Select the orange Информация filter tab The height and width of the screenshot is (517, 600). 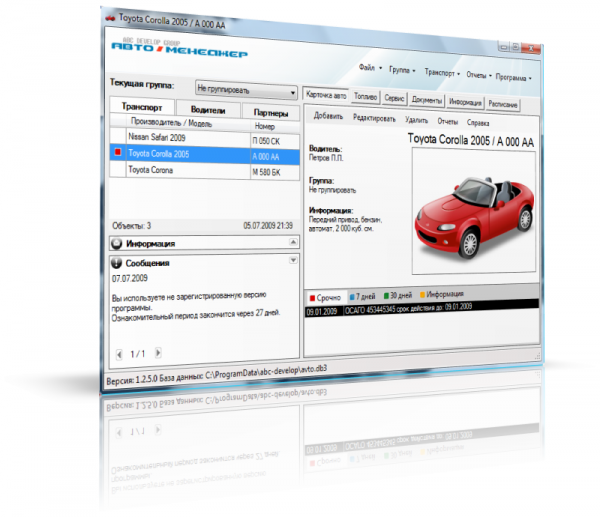pyautogui.click(x=442, y=294)
